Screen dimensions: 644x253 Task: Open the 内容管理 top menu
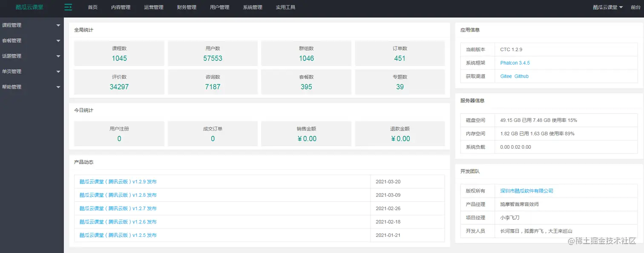[x=121, y=7]
